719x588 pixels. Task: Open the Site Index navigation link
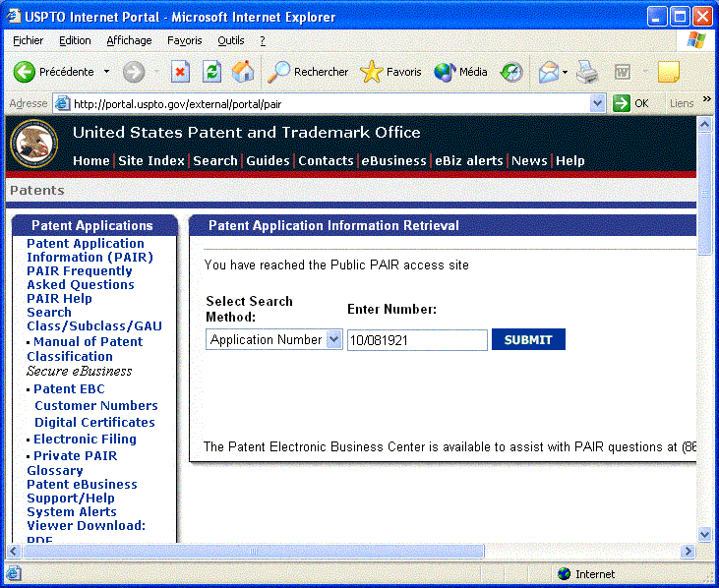151,161
